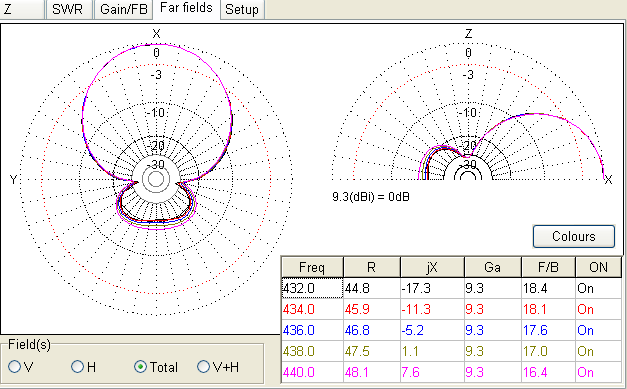
Task: Select the 432.0 frequency cell
Action: (x=312, y=288)
